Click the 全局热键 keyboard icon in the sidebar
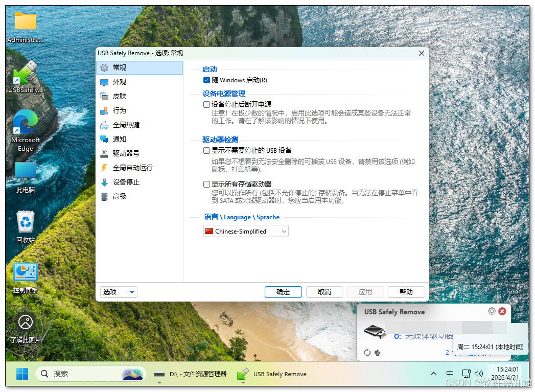 104,125
